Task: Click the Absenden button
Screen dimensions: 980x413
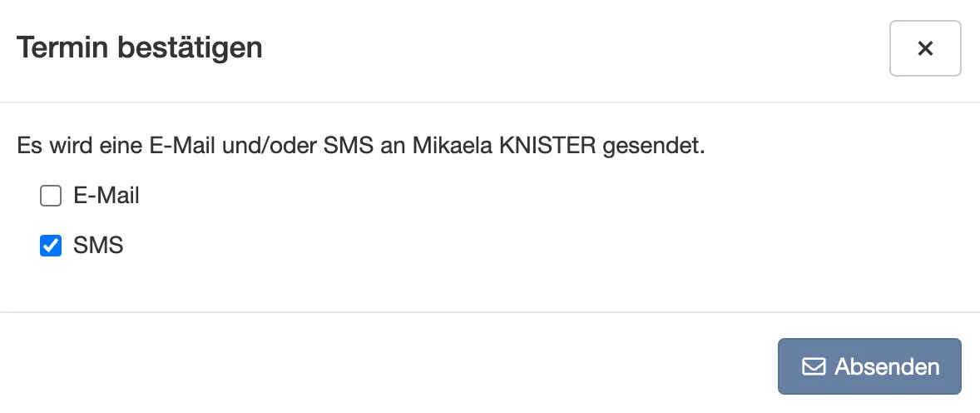Action: click(869, 366)
